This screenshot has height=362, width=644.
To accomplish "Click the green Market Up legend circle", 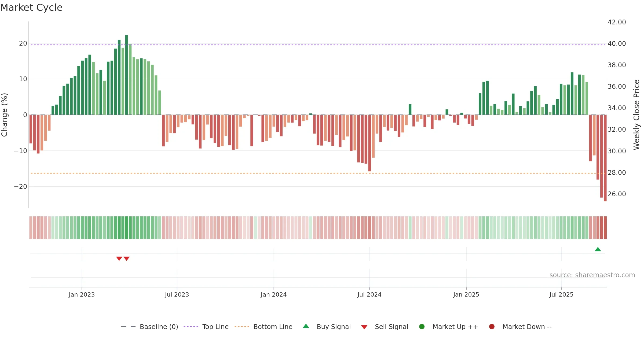I will pyautogui.click(x=422, y=327).
